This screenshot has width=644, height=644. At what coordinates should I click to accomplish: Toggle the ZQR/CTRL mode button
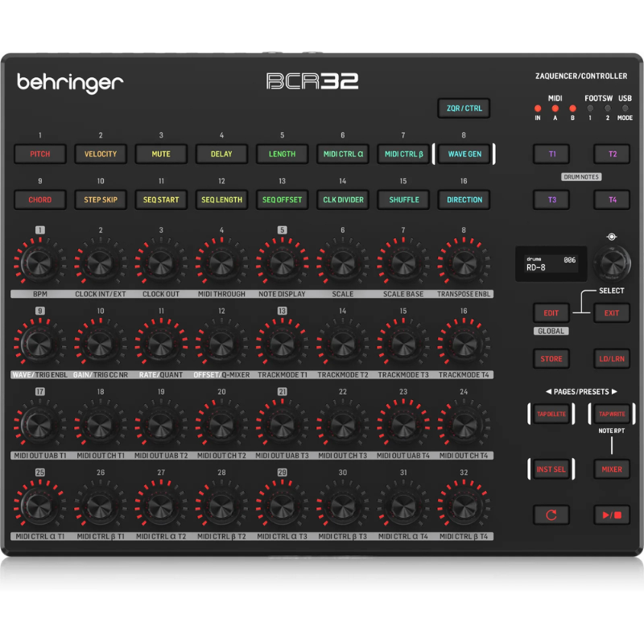point(464,109)
